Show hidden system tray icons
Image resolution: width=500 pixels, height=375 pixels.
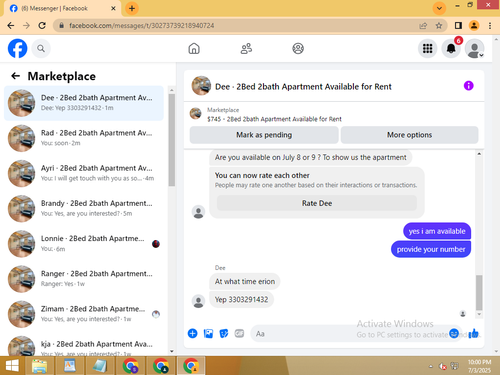pos(431,366)
